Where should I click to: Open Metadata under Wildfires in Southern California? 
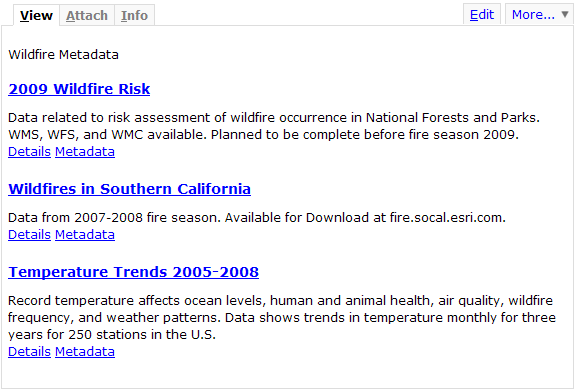point(85,235)
